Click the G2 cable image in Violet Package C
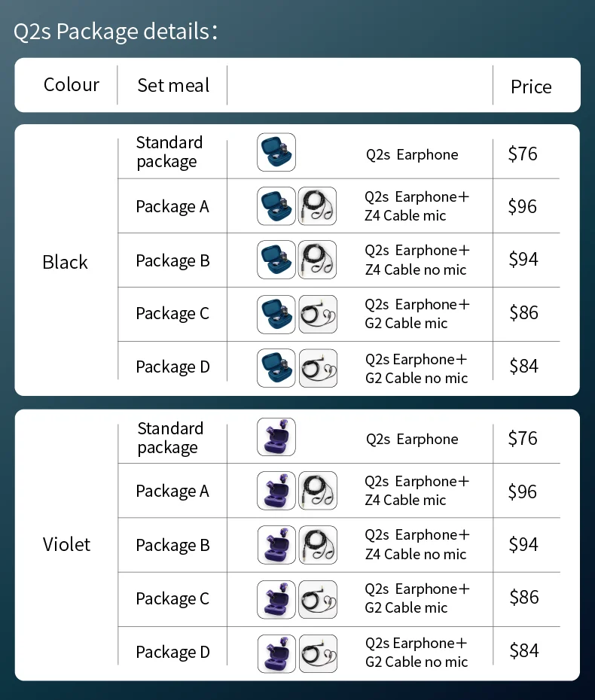The height and width of the screenshot is (700, 595). 317,599
